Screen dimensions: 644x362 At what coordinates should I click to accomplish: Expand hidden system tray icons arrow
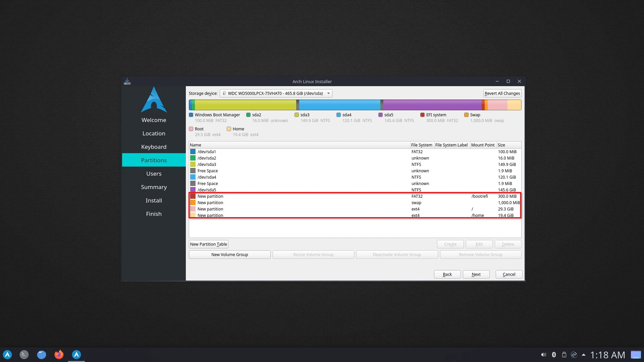584,355
